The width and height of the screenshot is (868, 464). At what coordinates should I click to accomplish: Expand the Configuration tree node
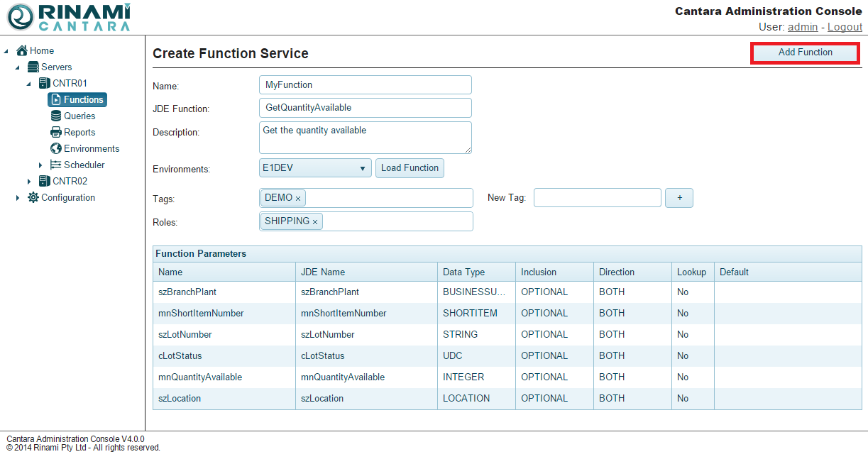click(x=18, y=198)
